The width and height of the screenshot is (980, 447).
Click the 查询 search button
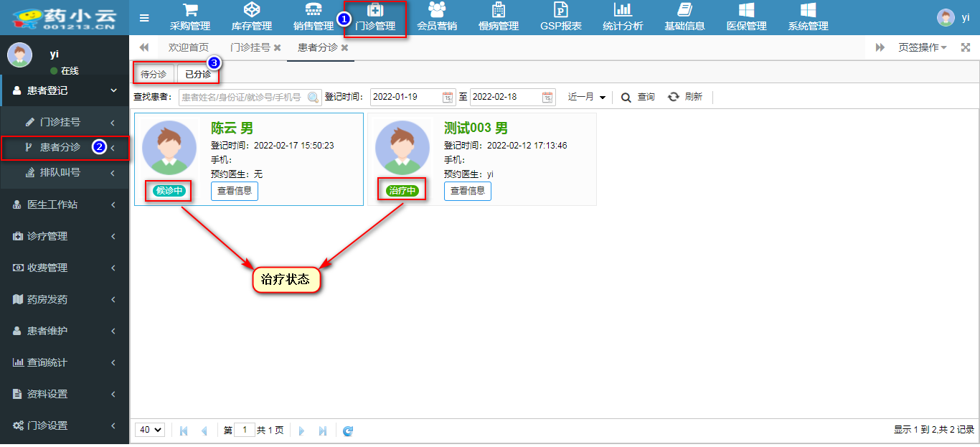(x=638, y=97)
